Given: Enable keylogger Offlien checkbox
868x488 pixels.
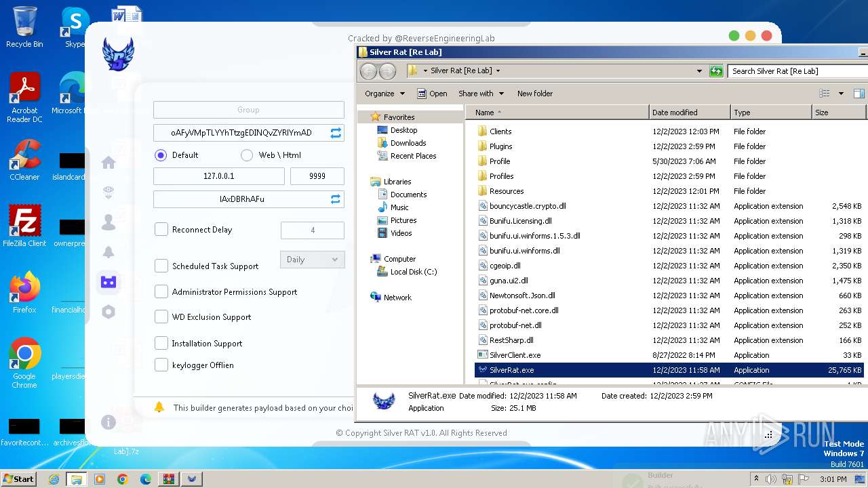Looking at the screenshot, I should [161, 365].
